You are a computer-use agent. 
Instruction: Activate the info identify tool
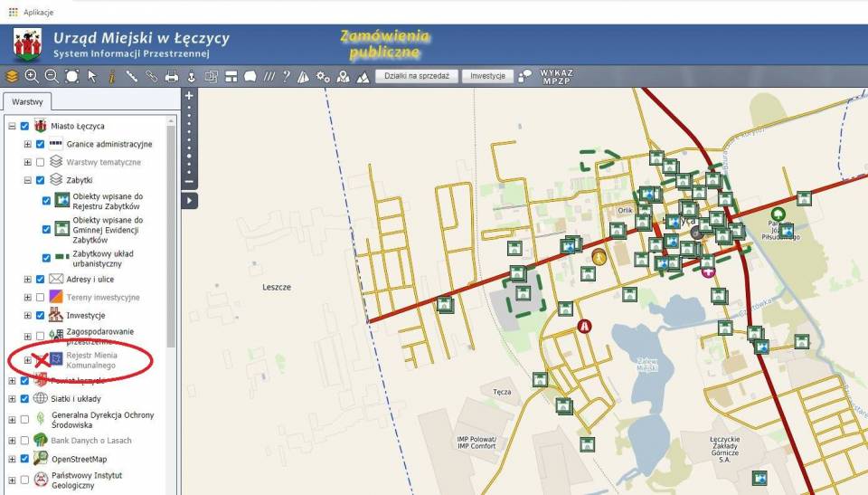pos(111,76)
